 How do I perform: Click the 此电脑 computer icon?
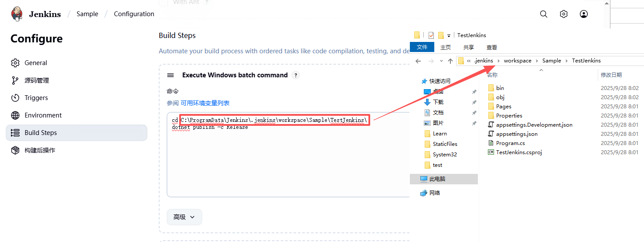(423, 179)
